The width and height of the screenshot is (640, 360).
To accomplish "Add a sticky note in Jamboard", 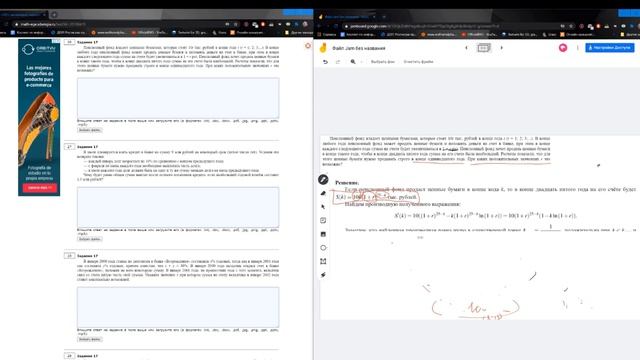I will pyautogui.click(x=323, y=220).
